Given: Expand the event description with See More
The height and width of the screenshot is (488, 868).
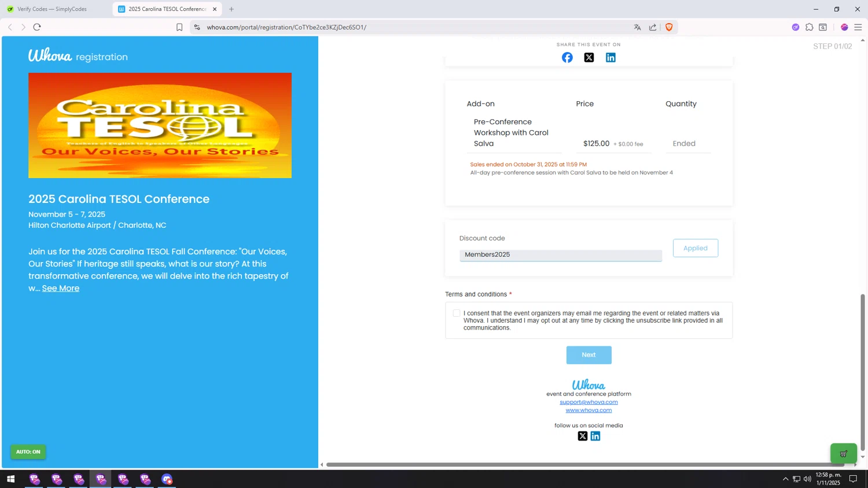Looking at the screenshot, I should (x=61, y=288).
